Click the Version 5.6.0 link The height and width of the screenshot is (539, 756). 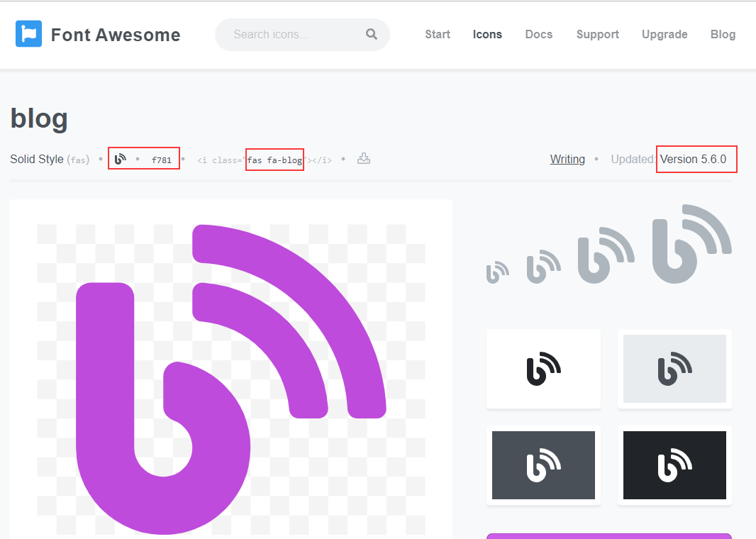(693, 159)
